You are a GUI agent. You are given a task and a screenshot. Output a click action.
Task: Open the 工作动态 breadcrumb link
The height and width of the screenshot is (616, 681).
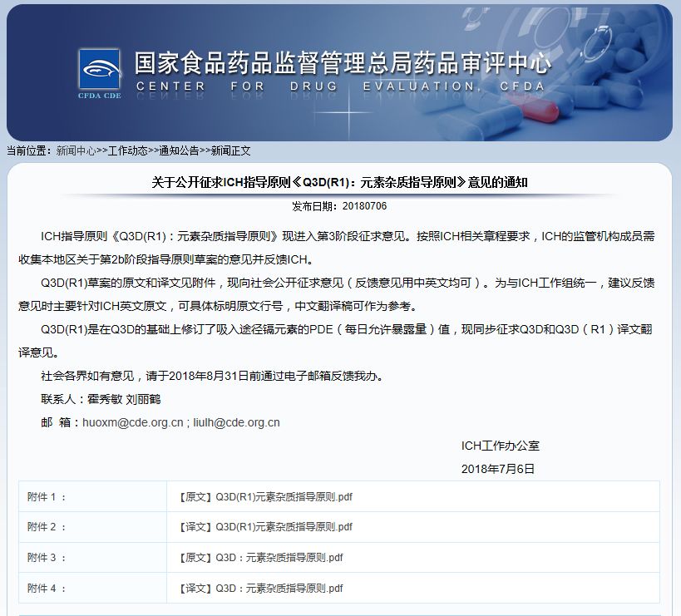click(128, 150)
